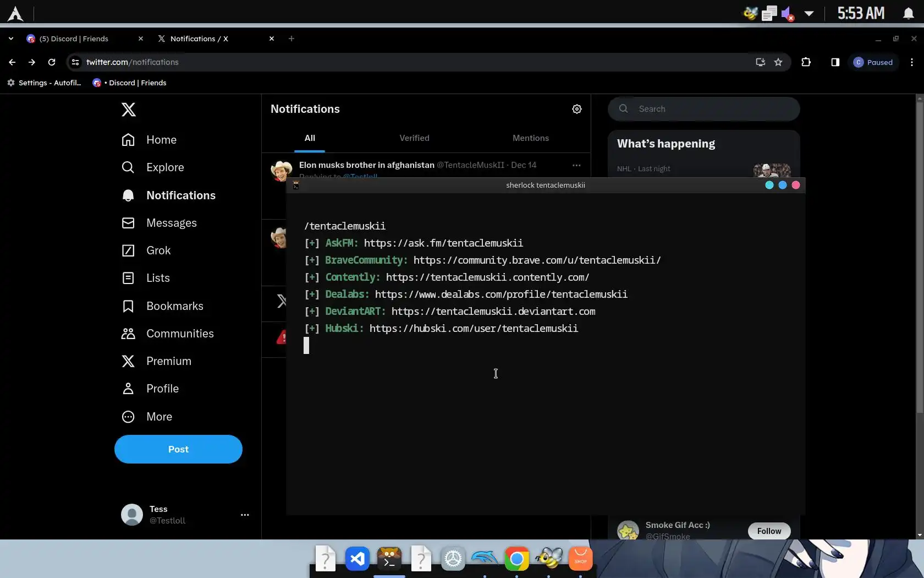Screen dimensions: 924x578
Task: Bookmark this page with the star icon
Action: (x=778, y=62)
